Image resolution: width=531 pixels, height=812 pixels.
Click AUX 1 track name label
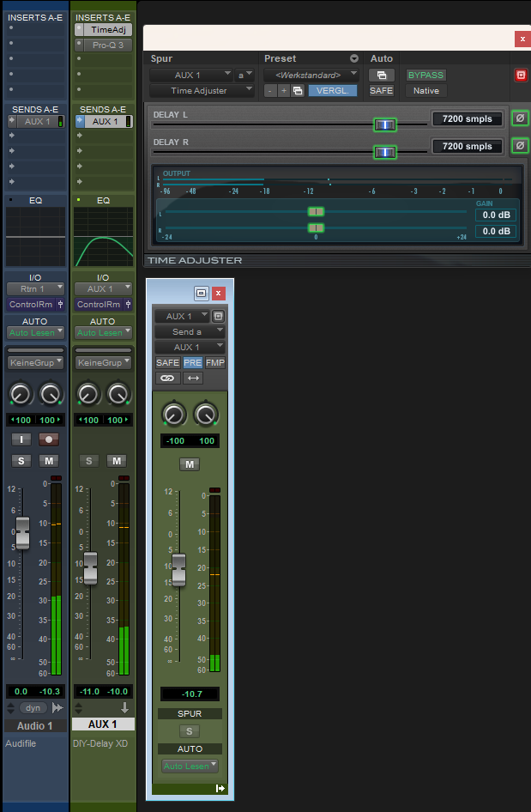pos(103,724)
